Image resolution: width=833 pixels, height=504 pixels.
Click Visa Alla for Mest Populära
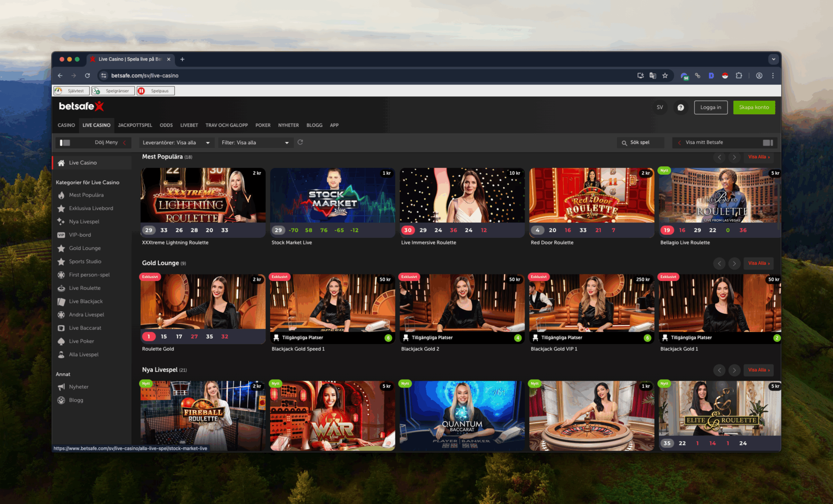click(758, 157)
